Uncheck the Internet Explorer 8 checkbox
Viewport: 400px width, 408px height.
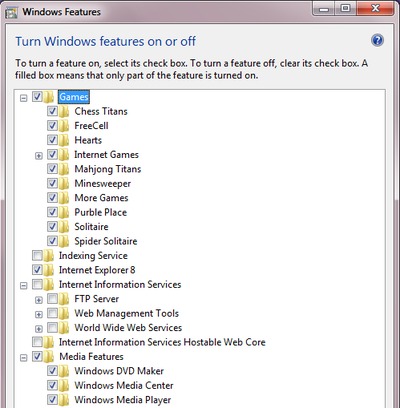(x=37, y=270)
